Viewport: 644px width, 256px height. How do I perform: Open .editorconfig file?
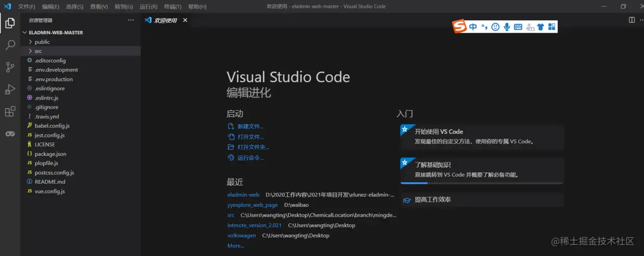pyautogui.click(x=81, y=61)
